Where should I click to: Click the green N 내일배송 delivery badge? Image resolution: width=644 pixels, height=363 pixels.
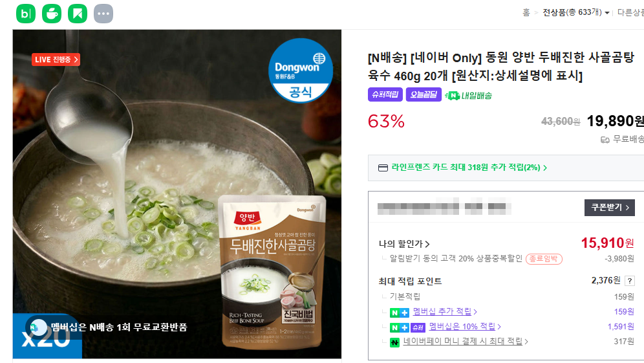coord(468,95)
